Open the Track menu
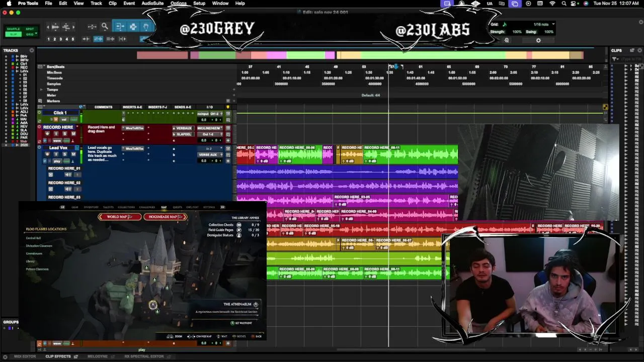This screenshot has width=644, height=362. pyautogui.click(x=96, y=4)
